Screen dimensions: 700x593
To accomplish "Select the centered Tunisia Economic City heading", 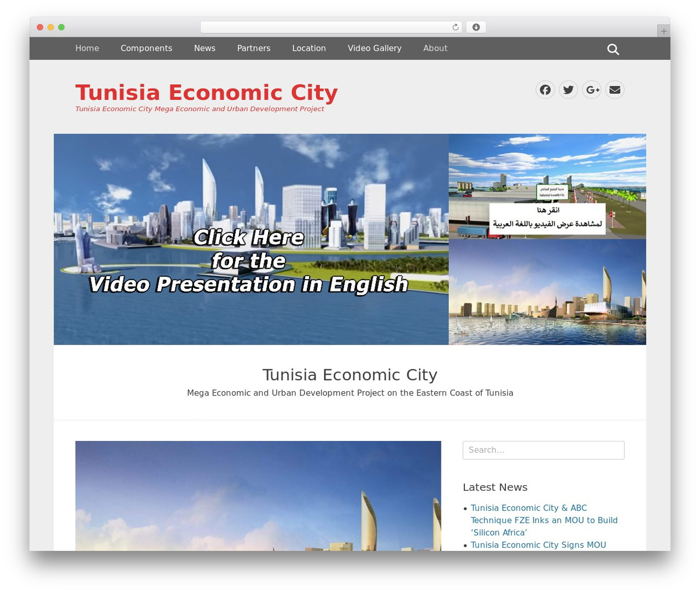I will click(350, 375).
